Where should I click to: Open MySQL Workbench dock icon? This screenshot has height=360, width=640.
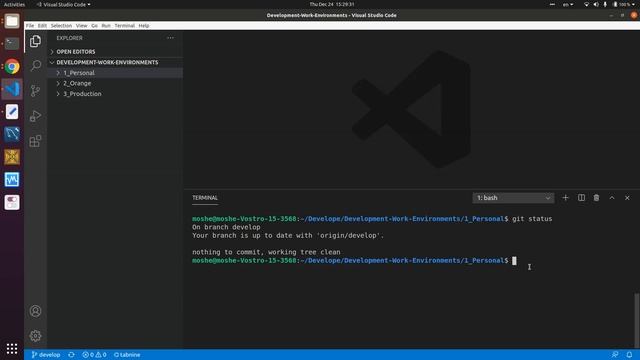click(x=12, y=134)
